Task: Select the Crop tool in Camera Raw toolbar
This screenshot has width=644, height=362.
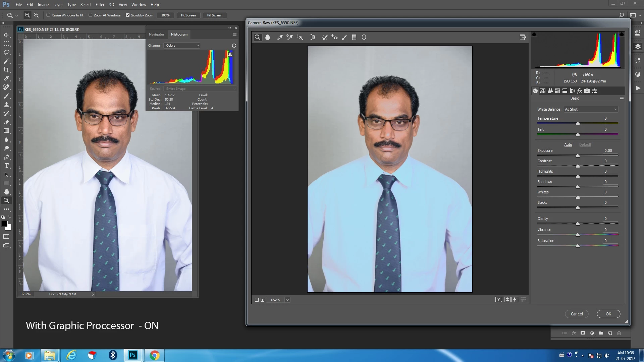Action: pyautogui.click(x=313, y=37)
